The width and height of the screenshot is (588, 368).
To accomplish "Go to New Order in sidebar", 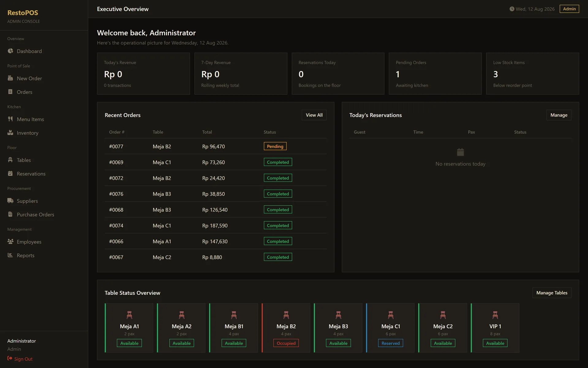I will (x=44, y=78).
